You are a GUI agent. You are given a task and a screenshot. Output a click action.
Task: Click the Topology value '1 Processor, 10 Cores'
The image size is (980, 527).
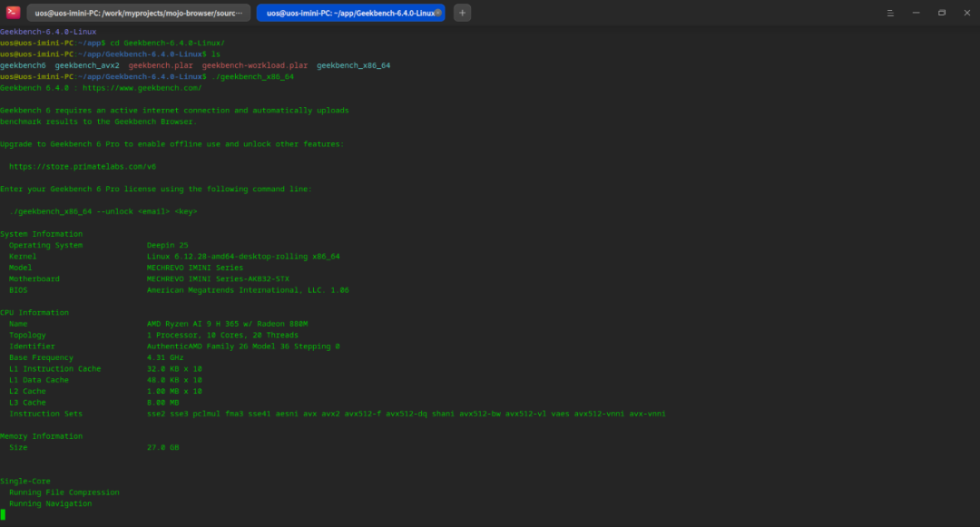coord(222,336)
